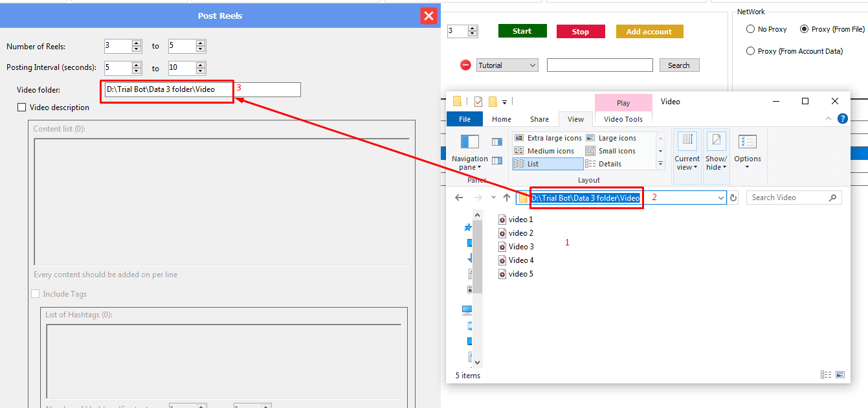Select the file named video 5

516,274
